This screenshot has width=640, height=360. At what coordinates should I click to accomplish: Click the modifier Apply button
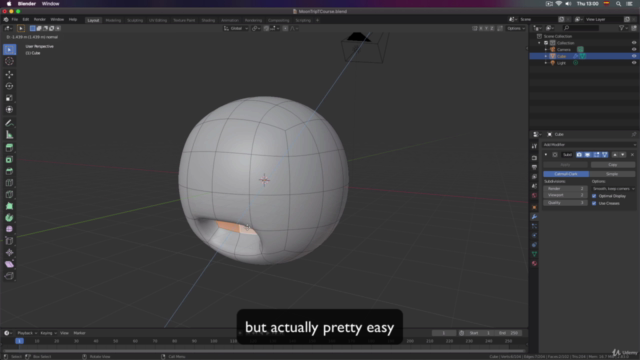pos(565,165)
